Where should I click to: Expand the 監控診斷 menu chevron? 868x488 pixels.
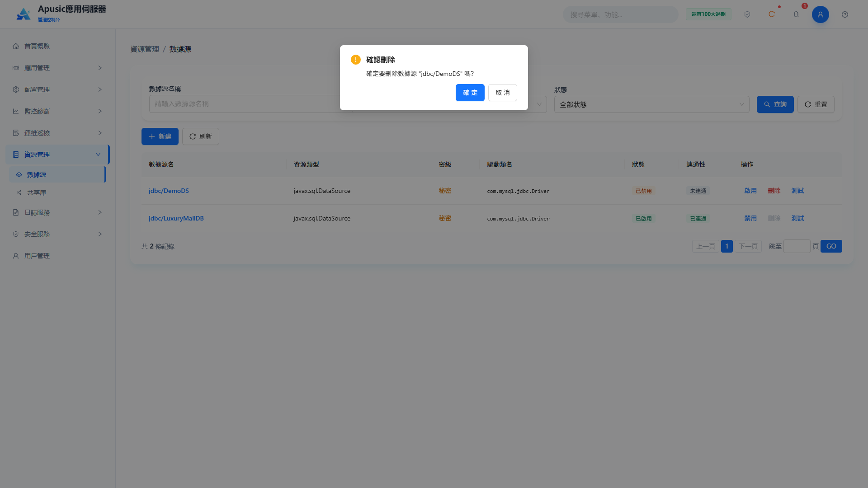pos(100,111)
